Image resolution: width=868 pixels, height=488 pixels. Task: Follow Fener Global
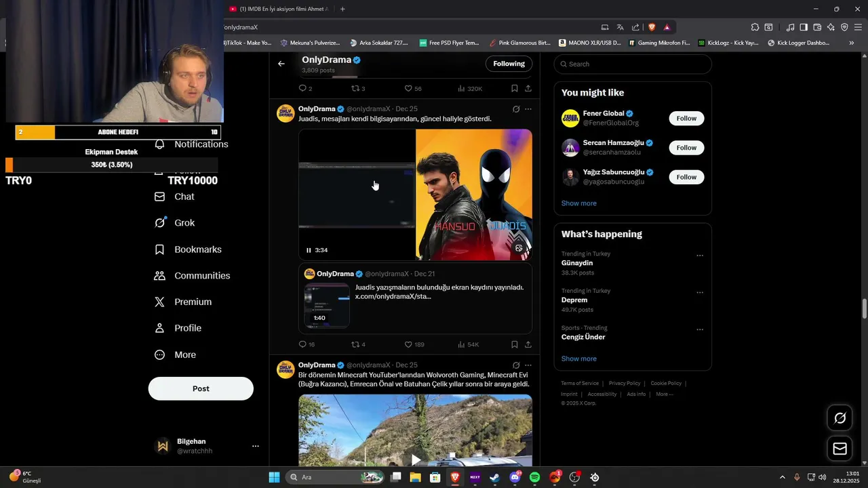[x=686, y=118]
